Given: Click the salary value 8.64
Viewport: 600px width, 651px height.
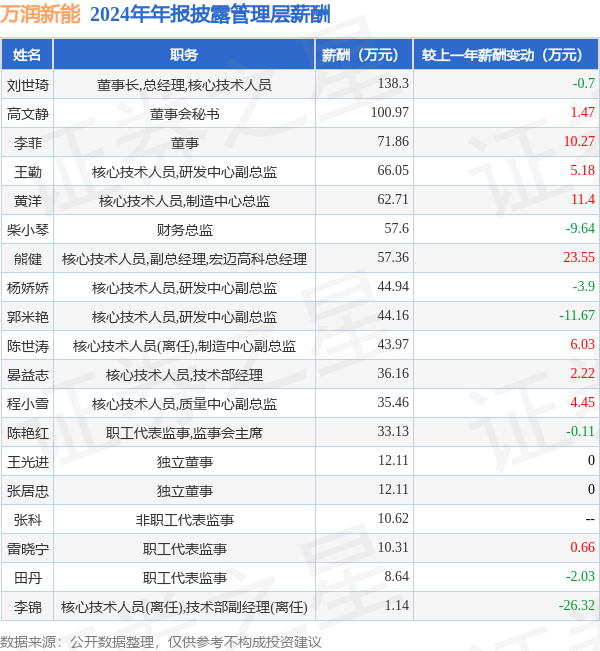Looking at the screenshot, I should [396, 576].
